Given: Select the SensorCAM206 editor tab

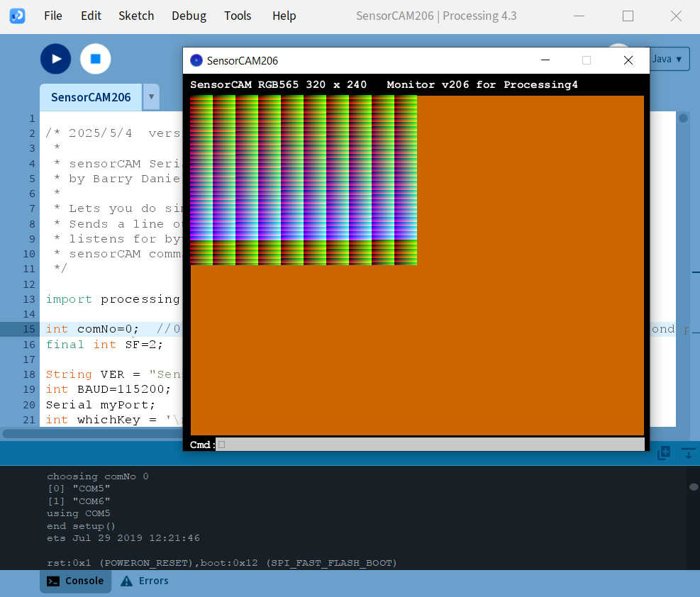Looking at the screenshot, I should [90, 96].
